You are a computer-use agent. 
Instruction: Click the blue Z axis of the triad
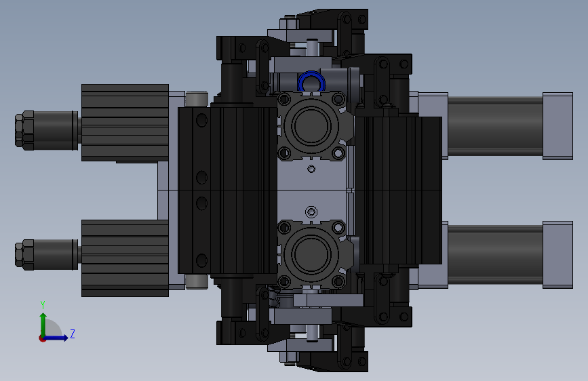click(x=56, y=338)
